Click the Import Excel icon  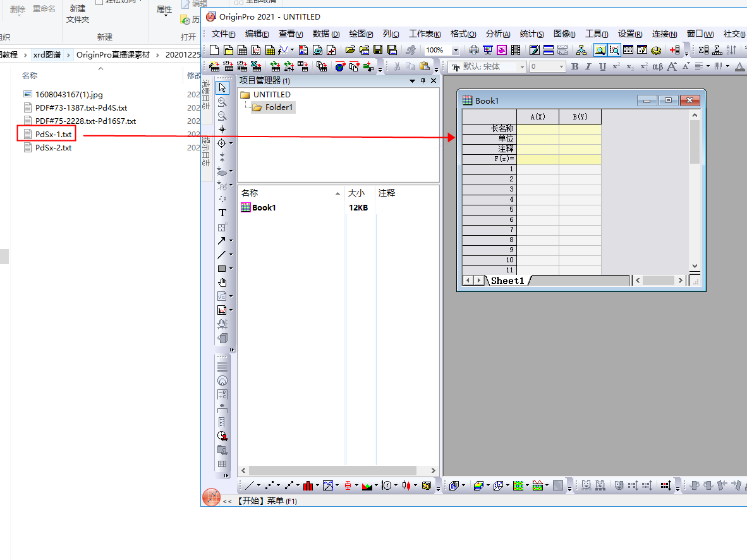point(257,66)
